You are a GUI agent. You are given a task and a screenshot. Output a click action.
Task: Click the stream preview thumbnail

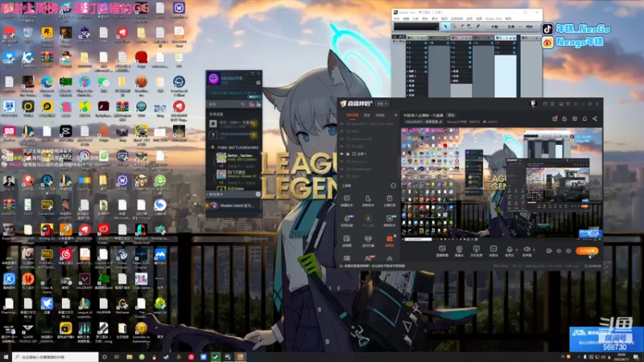tap(502, 183)
